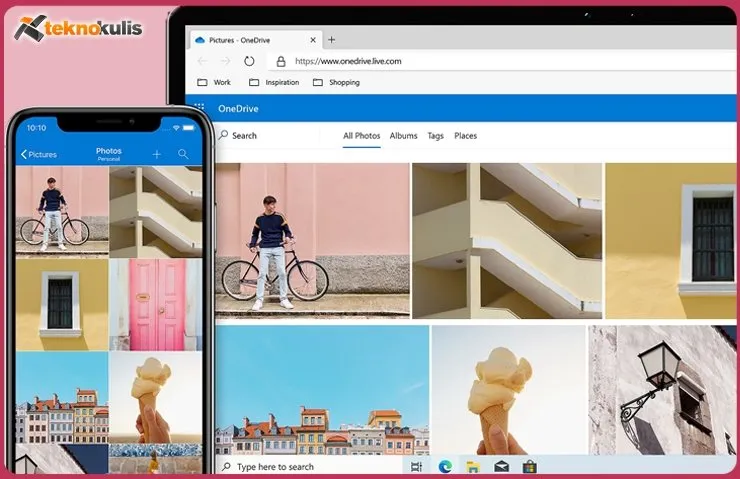Open the OneDrive app launcher grid
This screenshot has height=479, width=740.
coord(199,108)
